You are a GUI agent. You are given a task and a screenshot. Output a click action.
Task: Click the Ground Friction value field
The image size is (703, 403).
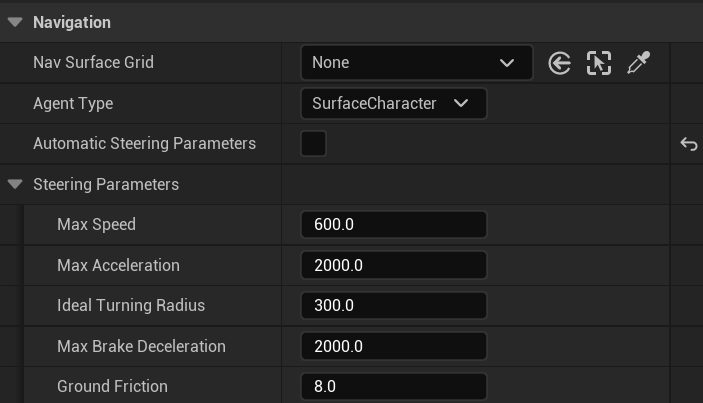click(x=393, y=387)
